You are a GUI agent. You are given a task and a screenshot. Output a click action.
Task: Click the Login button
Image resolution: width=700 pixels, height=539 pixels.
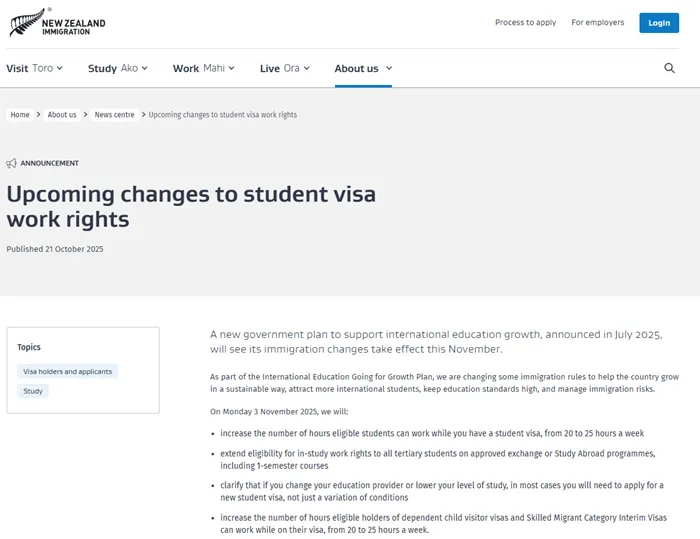659,22
